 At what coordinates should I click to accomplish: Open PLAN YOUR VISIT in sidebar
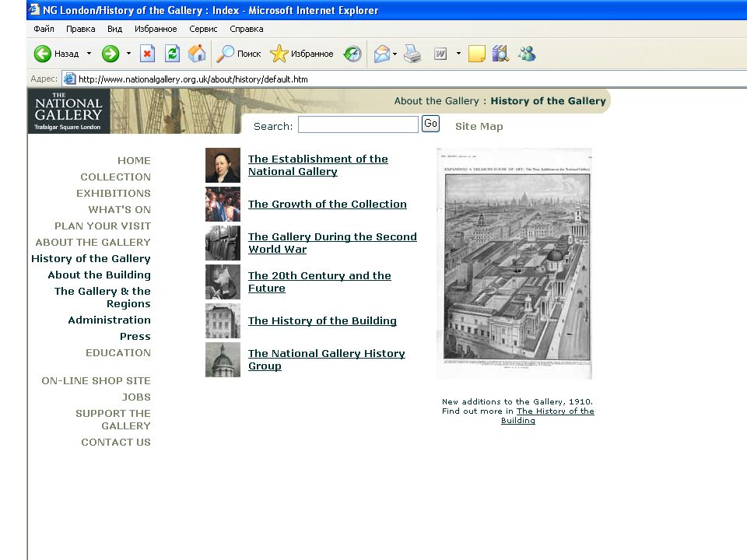click(x=103, y=226)
